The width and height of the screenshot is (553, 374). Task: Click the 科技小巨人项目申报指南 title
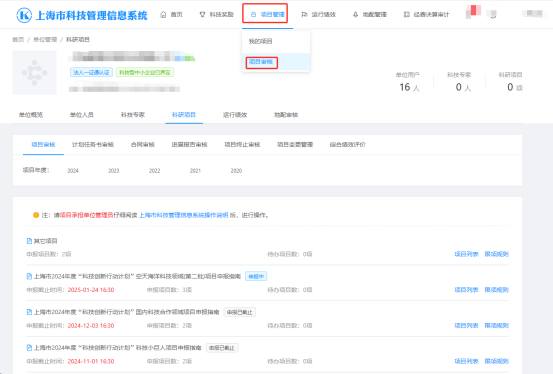pyautogui.click(x=117, y=348)
